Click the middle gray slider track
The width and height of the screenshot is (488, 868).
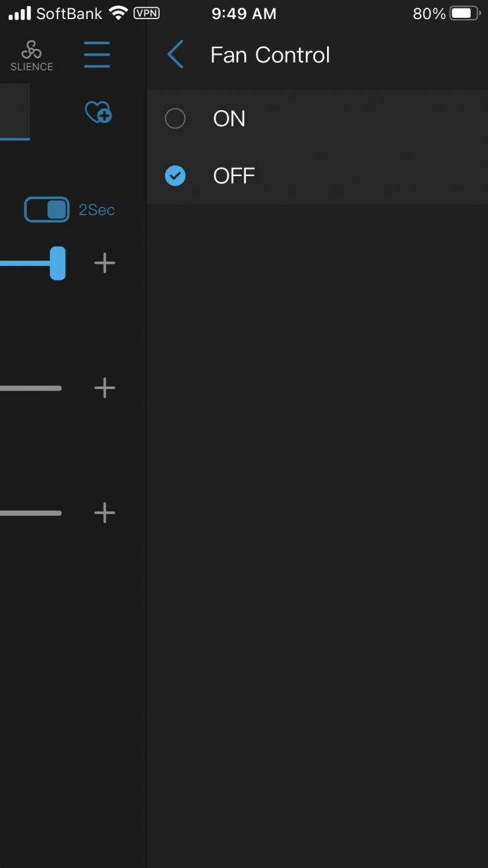pos(30,388)
